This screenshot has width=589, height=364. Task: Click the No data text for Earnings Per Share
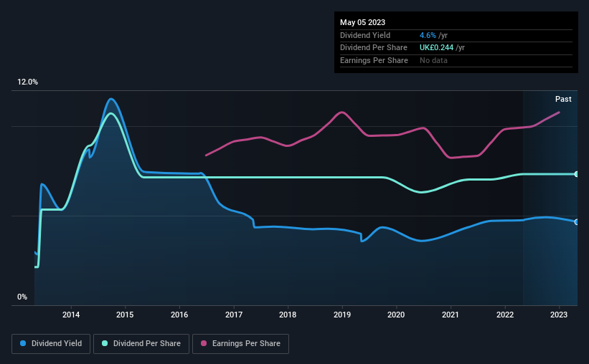[x=435, y=60]
